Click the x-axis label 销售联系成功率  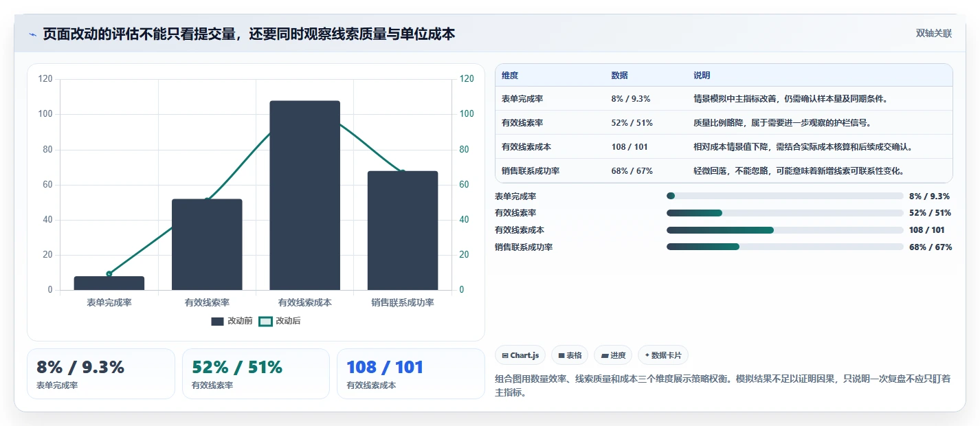pyautogui.click(x=403, y=302)
